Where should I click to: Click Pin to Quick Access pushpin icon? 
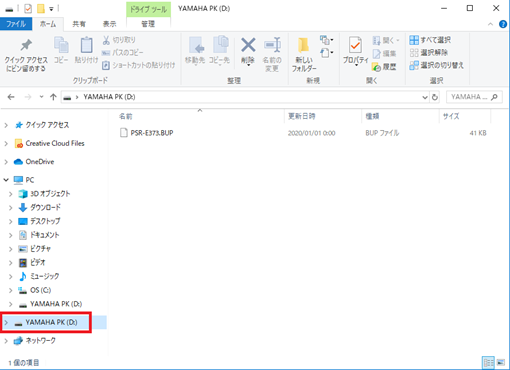point(26,45)
